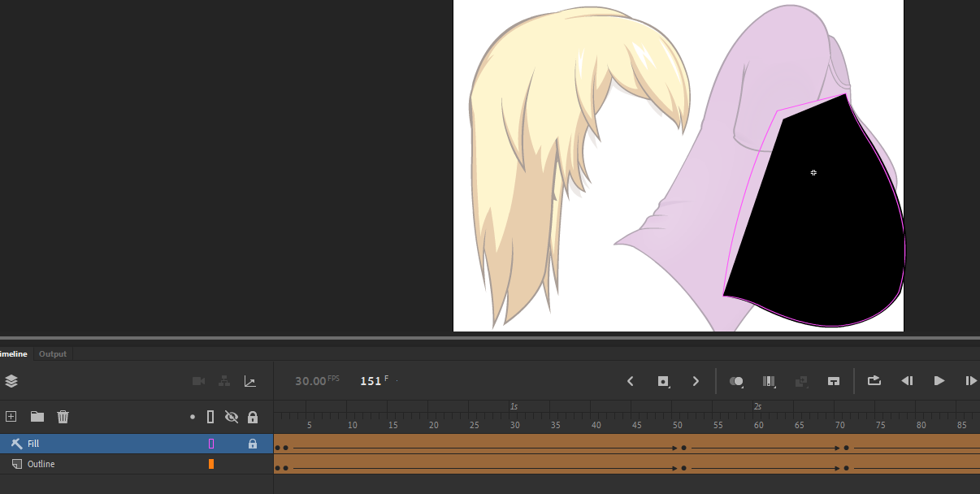Image resolution: width=980 pixels, height=494 pixels.
Task: Go to the previous keyframe arrow
Action: (x=631, y=381)
